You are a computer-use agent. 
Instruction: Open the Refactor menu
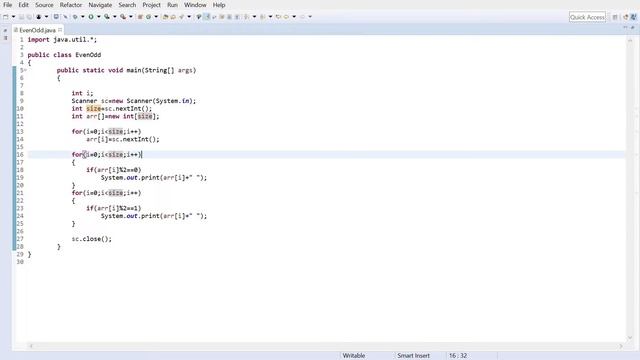coord(71,5)
